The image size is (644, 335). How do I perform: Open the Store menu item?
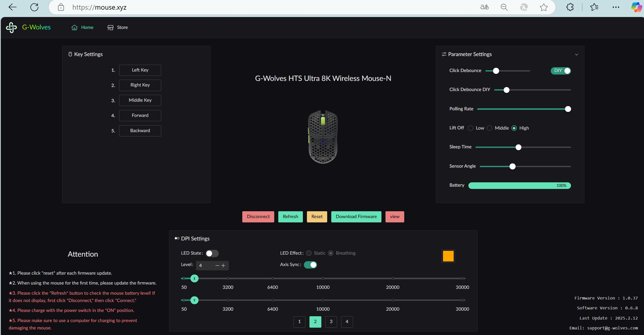pyautogui.click(x=118, y=27)
